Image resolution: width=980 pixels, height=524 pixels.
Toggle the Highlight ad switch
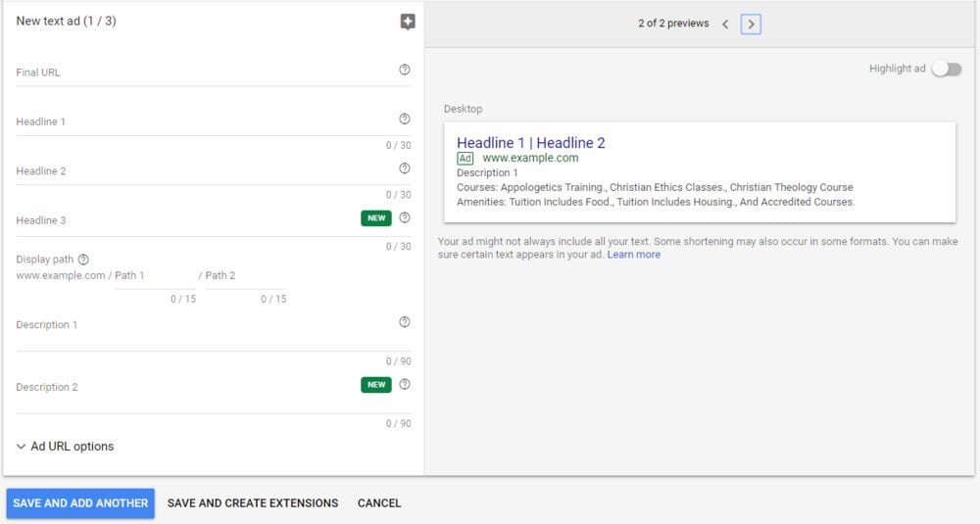point(947,69)
